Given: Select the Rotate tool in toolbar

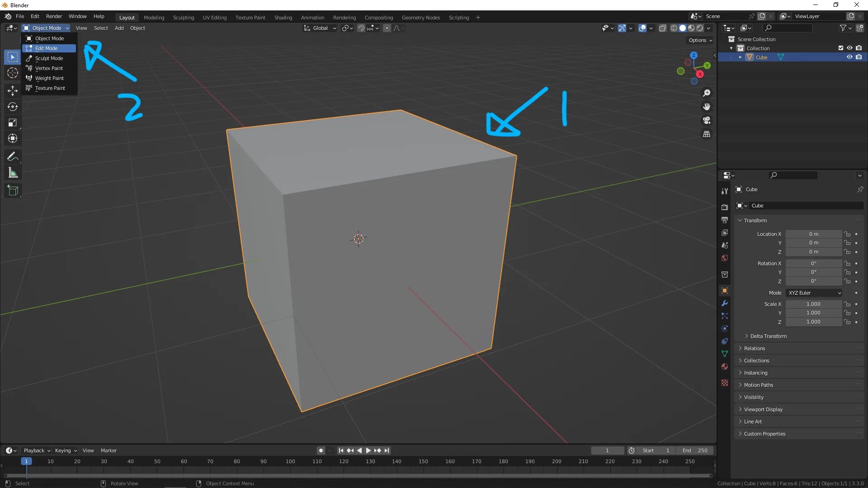Looking at the screenshot, I should (x=12, y=107).
